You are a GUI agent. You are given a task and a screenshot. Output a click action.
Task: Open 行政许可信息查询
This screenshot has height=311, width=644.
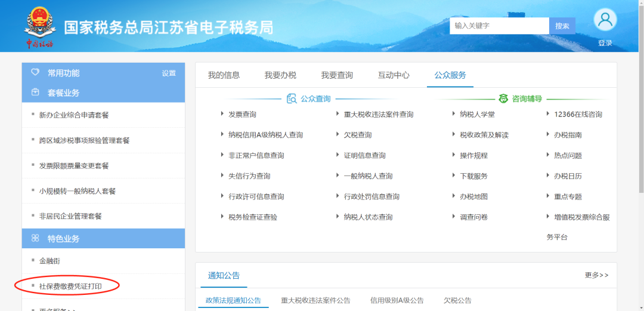pyautogui.click(x=256, y=196)
